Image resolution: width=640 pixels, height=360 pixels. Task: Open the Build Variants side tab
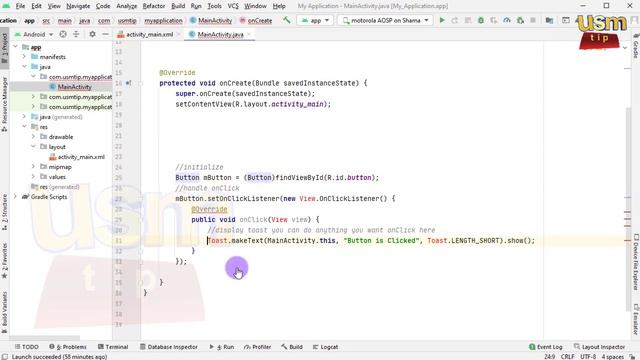4,313
